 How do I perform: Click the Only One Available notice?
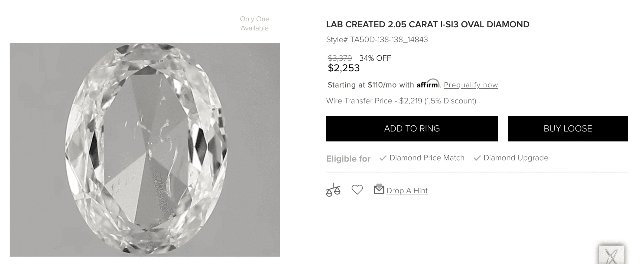(254, 24)
